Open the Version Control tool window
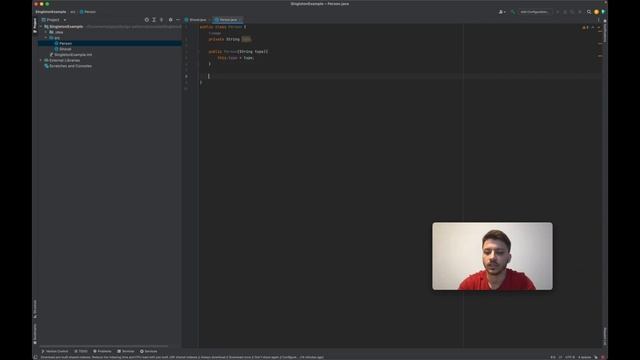 click(x=55, y=351)
